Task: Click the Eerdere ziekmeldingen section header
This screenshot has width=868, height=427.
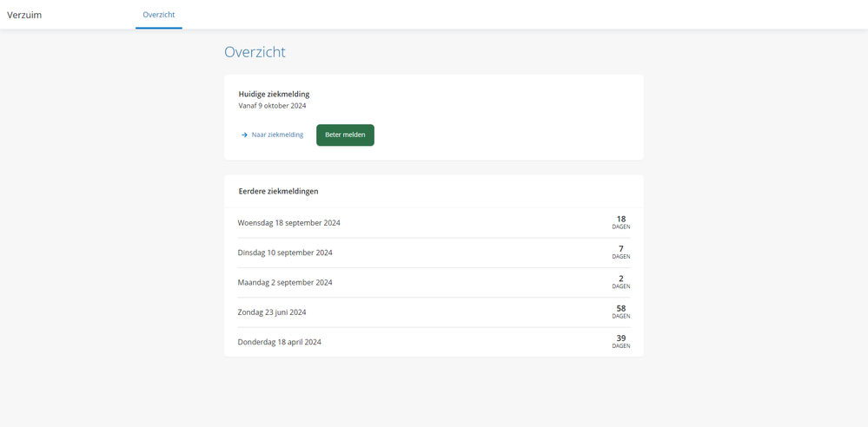Action: click(x=278, y=191)
